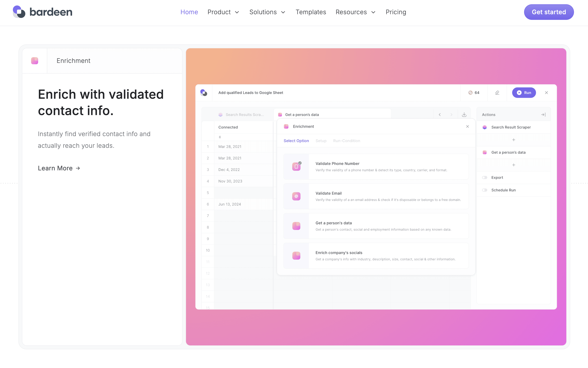Add action below Get a person's data
Viewport: 588px width, 368px height.
[514, 165]
